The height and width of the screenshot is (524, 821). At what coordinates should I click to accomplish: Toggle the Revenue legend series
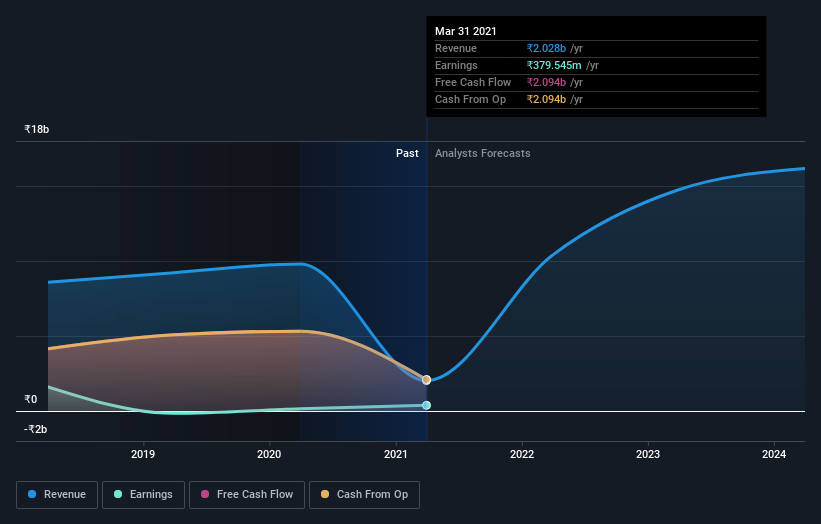pos(57,495)
